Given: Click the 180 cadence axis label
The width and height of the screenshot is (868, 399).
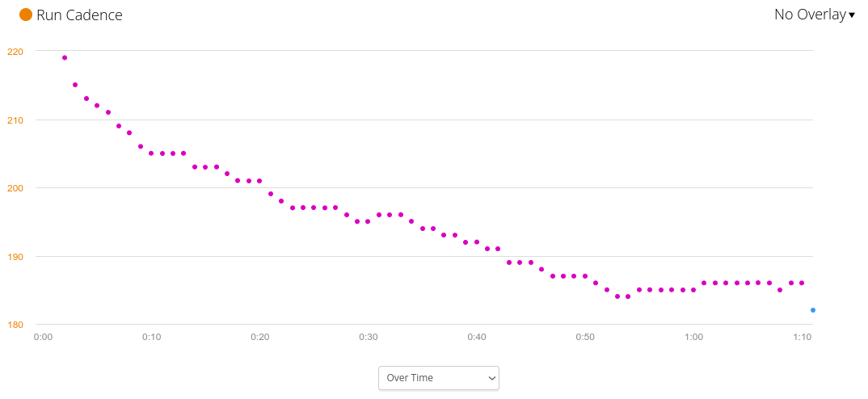Looking at the screenshot, I should pyautogui.click(x=15, y=325).
